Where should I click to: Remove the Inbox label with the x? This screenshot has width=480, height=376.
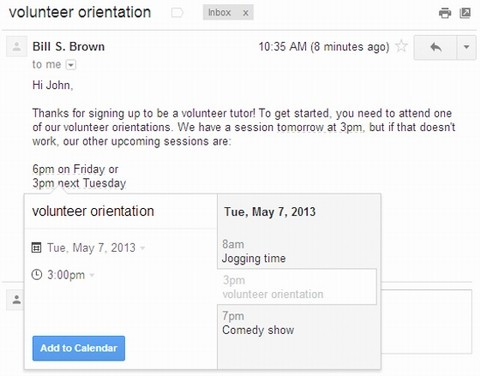(245, 13)
